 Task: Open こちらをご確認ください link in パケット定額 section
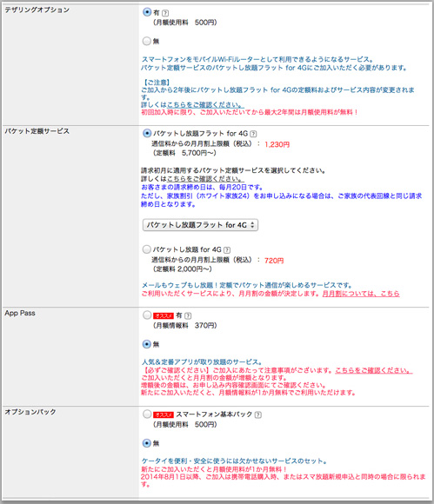pyautogui.click(x=205, y=179)
